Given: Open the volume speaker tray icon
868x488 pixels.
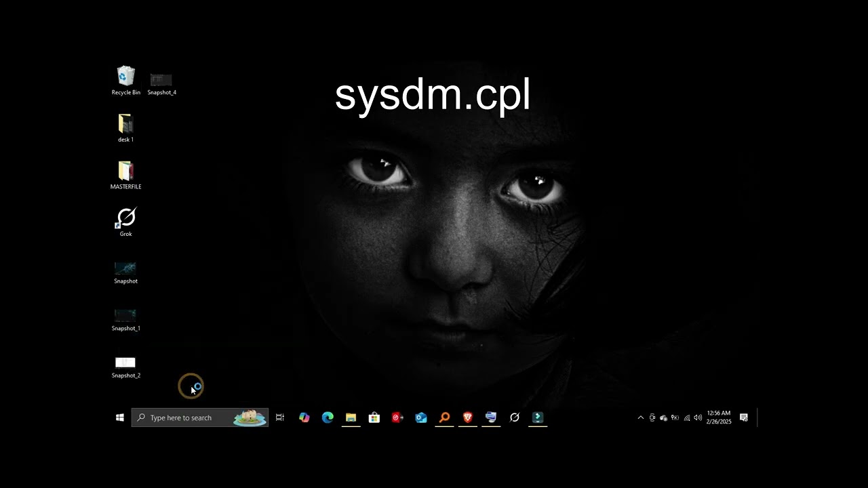Looking at the screenshot, I should pyautogui.click(x=698, y=418).
